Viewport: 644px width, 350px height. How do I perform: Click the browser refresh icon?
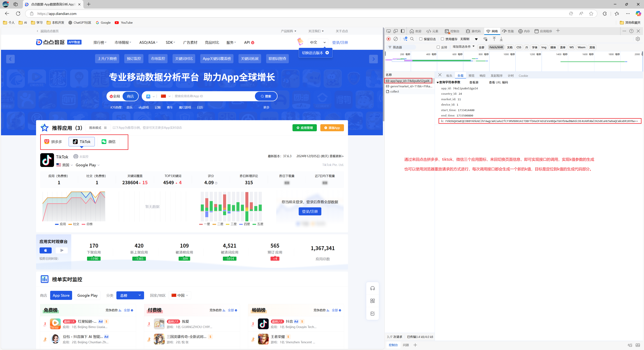18,13
